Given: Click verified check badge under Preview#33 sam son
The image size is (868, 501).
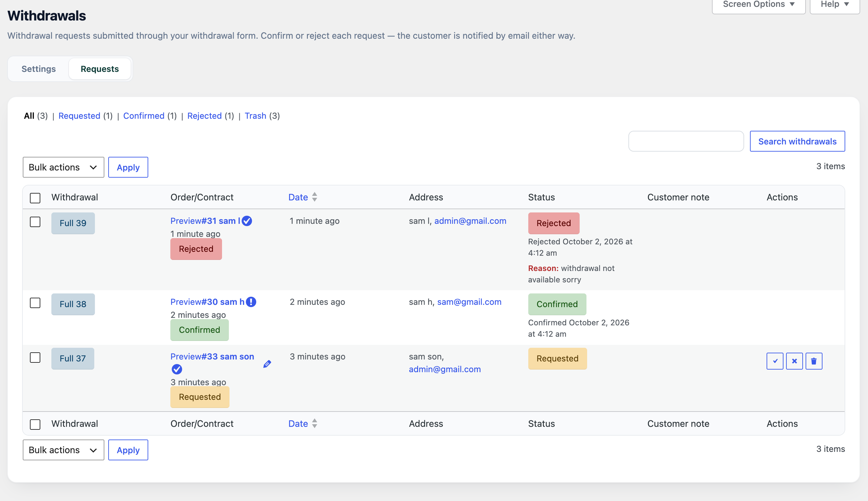Looking at the screenshot, I should pyautogui.click(x=177, y=369).
